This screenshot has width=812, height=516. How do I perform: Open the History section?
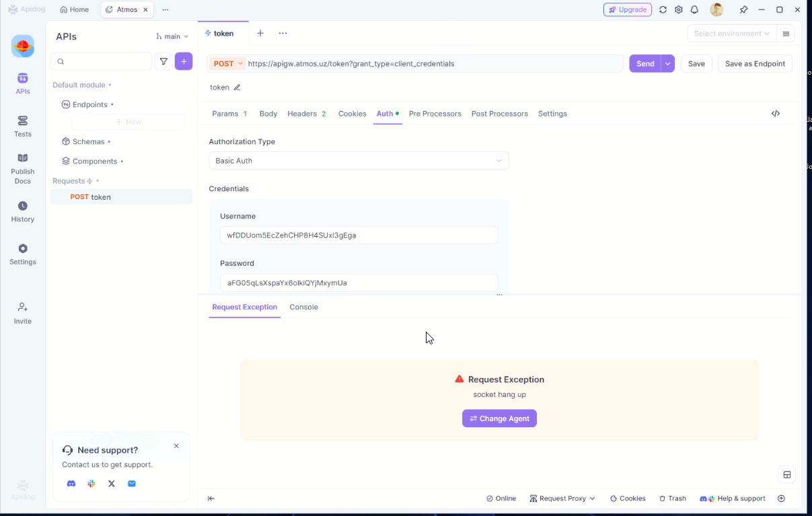tap(22, 211)
